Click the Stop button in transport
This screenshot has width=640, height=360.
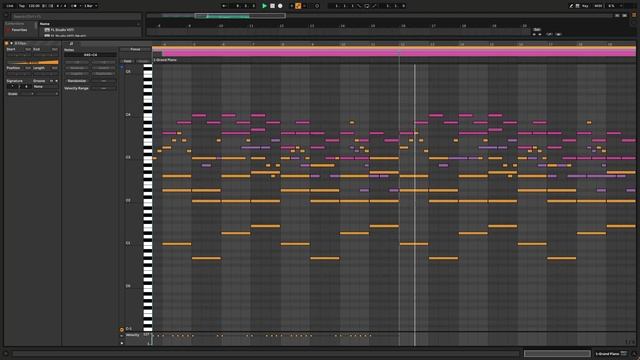tap(272, 6)
